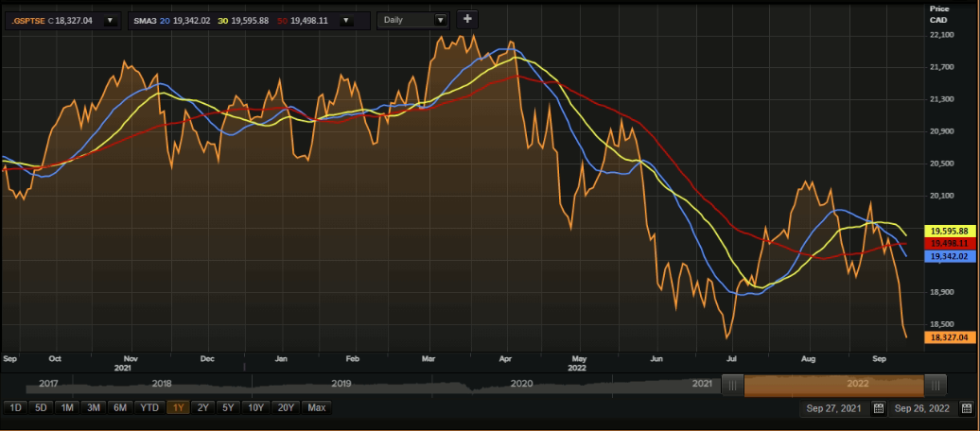
Task: Select the YTD time range button
Action: coord(149,408)
